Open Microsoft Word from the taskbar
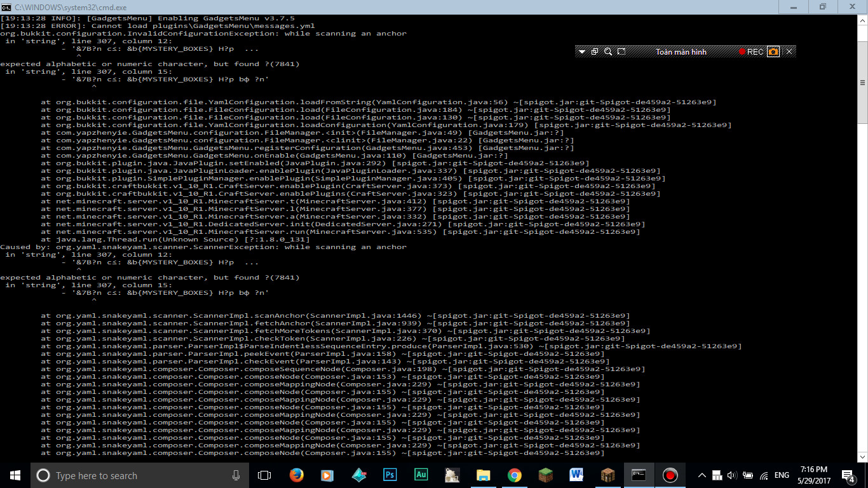The image size is (868, 488). point(576,475)
